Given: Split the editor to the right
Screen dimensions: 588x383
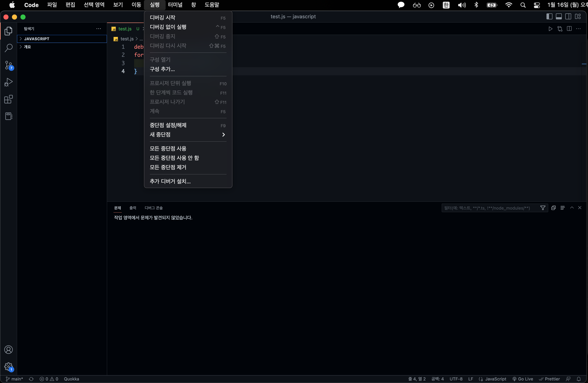Looking at the screenshot, I should point(569,29).
